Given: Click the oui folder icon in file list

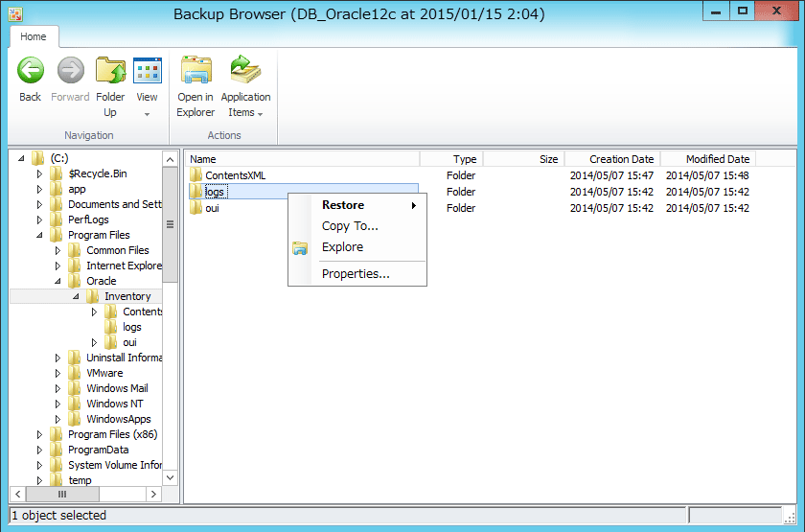Looking at the screenshot, I should coord(195,208).
